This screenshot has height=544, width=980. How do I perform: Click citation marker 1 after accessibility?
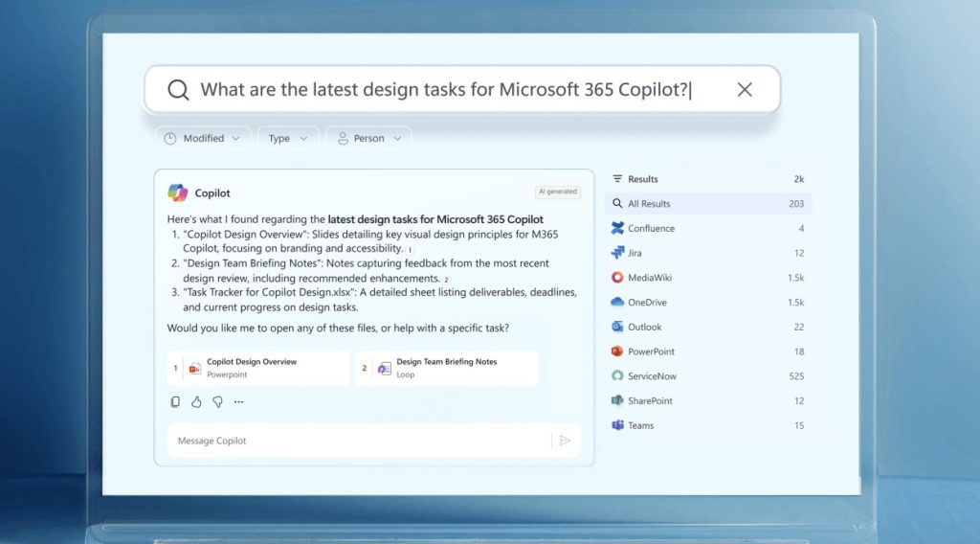(x=410, y=250)
